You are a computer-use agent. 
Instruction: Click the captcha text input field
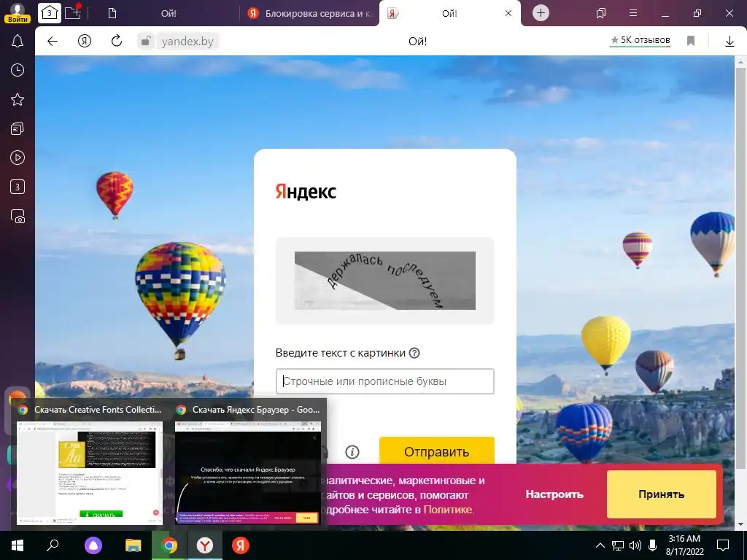pyautogui.click(x=385, y=381)
